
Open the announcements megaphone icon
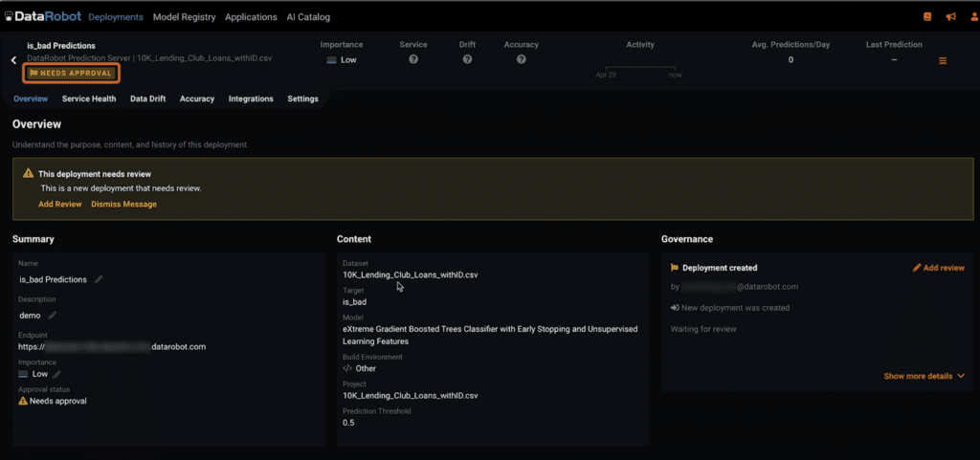(x=950, y=17)
